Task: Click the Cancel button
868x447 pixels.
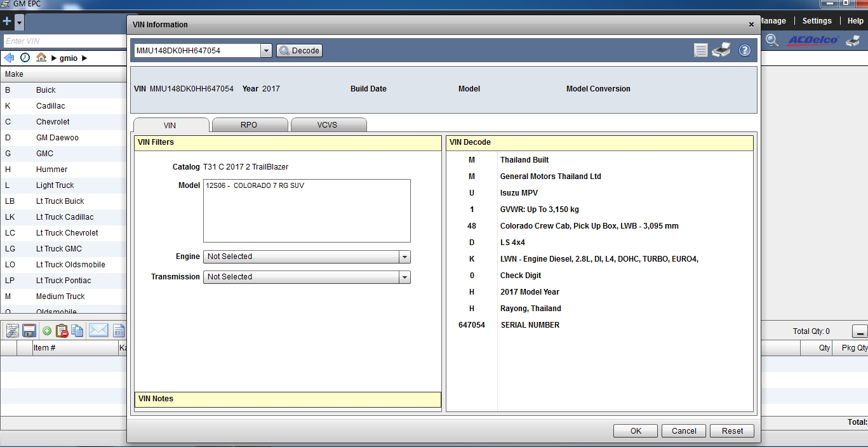Action: click(684, 430)
